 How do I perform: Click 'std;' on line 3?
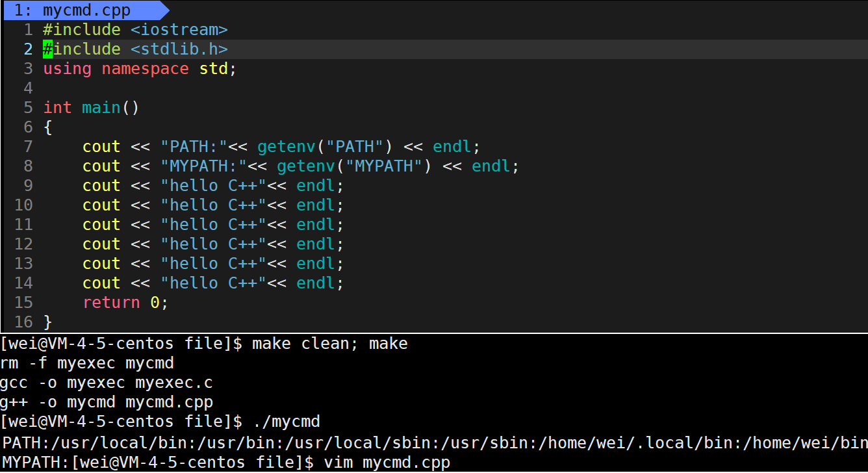point(218,69)
